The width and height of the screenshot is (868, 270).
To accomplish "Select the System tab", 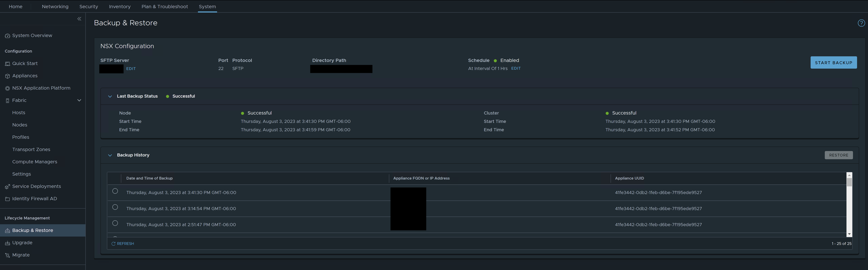I will (207, 6).
